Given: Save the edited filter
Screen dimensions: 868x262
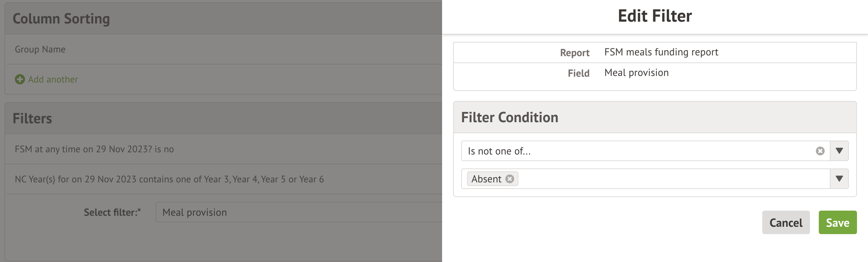Looking at the screenshot, I should (837, 222).
